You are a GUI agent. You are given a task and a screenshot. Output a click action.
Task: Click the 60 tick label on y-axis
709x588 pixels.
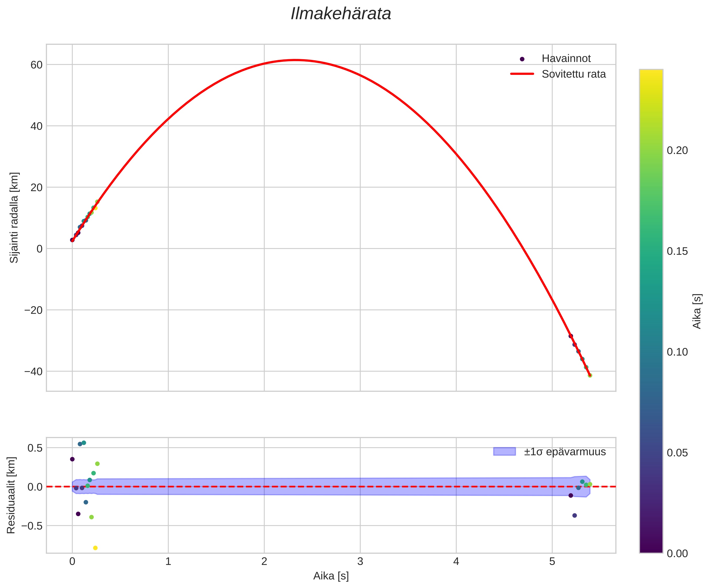[36, 65]
